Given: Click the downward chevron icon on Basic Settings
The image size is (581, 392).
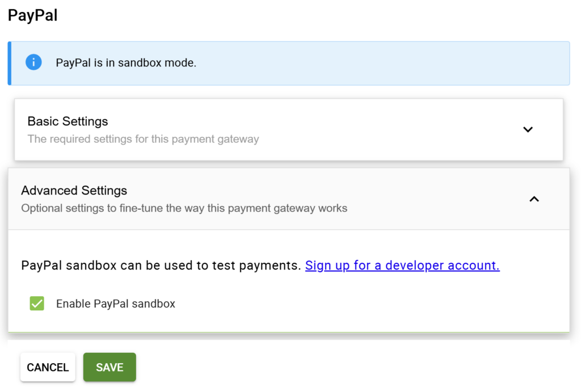Looking at the screenshot, I should 528,129.
